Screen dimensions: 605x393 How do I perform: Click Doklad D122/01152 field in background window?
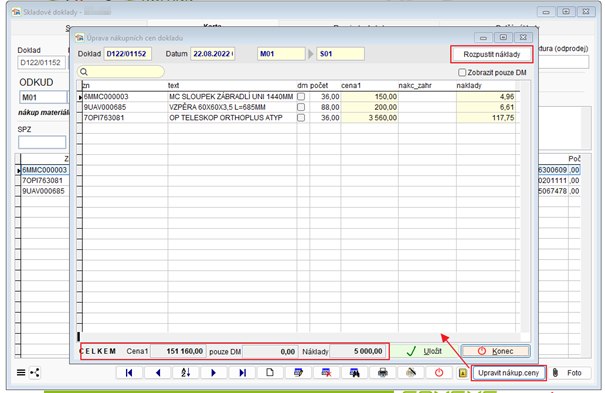(x=42, y=62)
